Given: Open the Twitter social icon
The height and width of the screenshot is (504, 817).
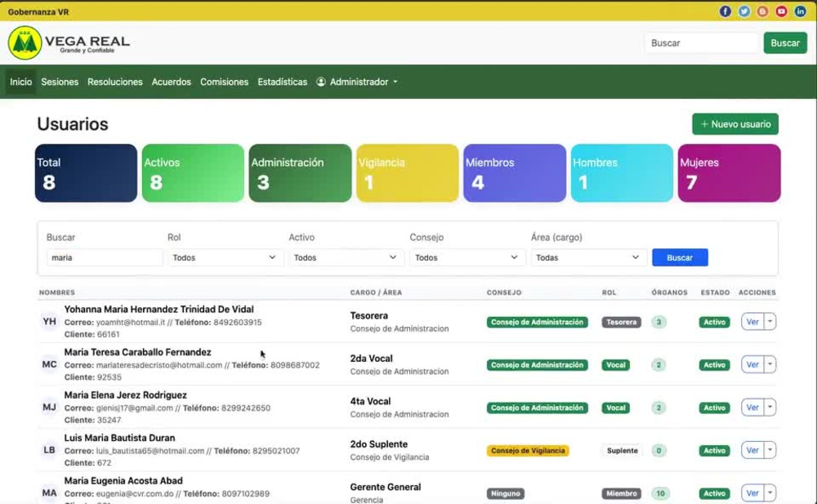Looking at the screenshot, I should click(x=743, y=11).
